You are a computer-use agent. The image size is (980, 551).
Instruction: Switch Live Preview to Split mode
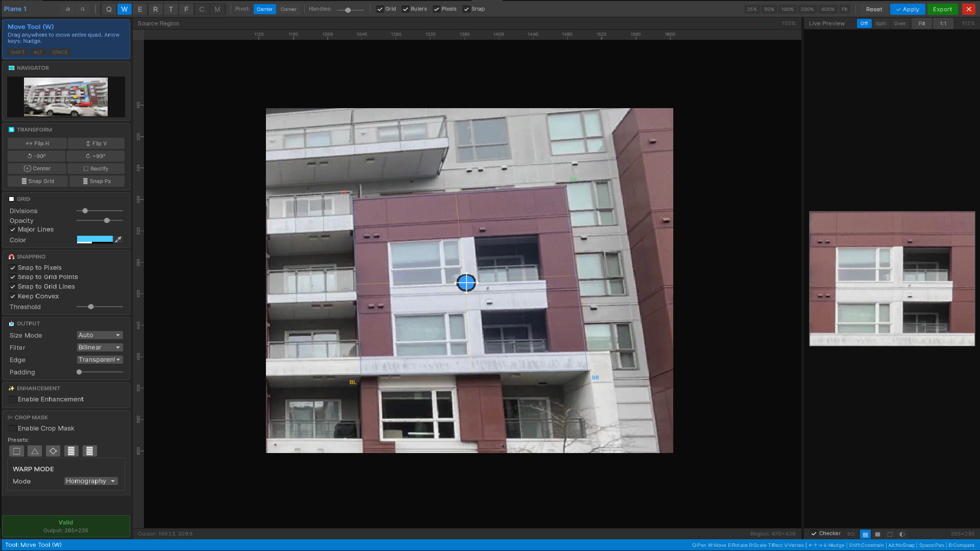tap(881, 23)
